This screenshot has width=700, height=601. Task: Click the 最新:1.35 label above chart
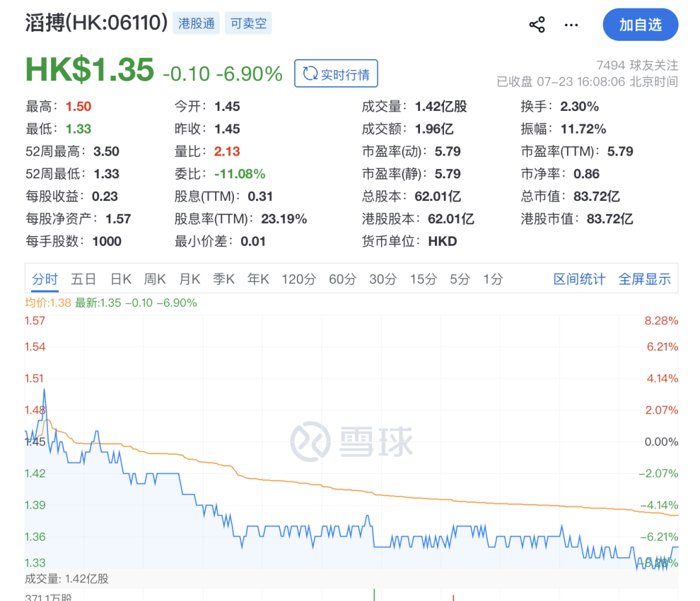click(98, 303)
